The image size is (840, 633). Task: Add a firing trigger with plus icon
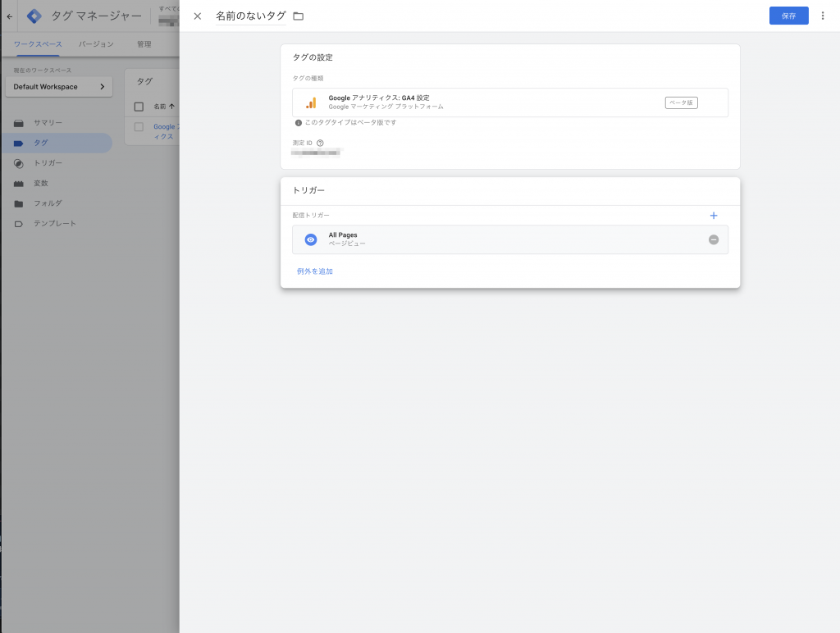click(x=713, y=216)
